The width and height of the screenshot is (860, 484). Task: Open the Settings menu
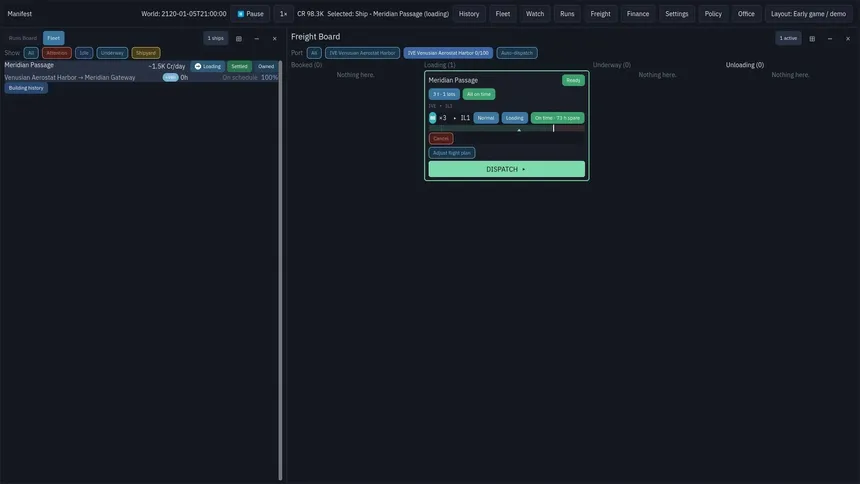point(676,14)
